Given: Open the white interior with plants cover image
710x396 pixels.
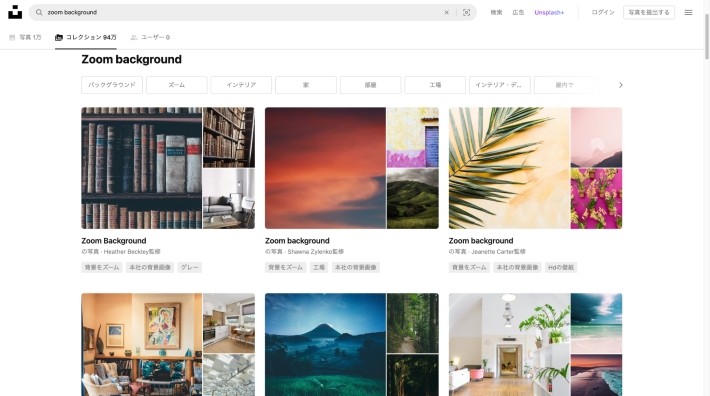Looking at the screenshot, I should point(509,344).
